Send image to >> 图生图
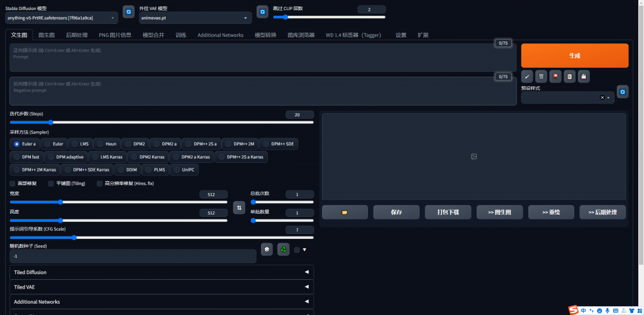This screenshot has width=644, height=315. point(499,213)
